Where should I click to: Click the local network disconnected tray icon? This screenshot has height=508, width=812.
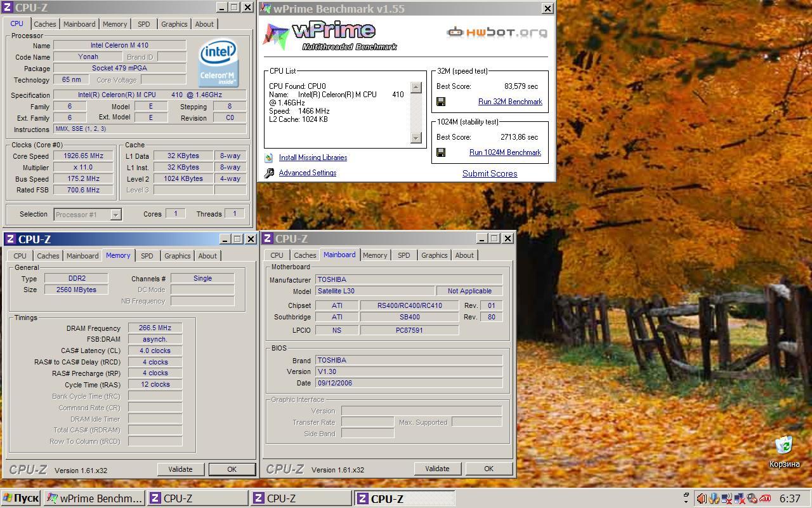pyautogui.click(x=740, y=498)
